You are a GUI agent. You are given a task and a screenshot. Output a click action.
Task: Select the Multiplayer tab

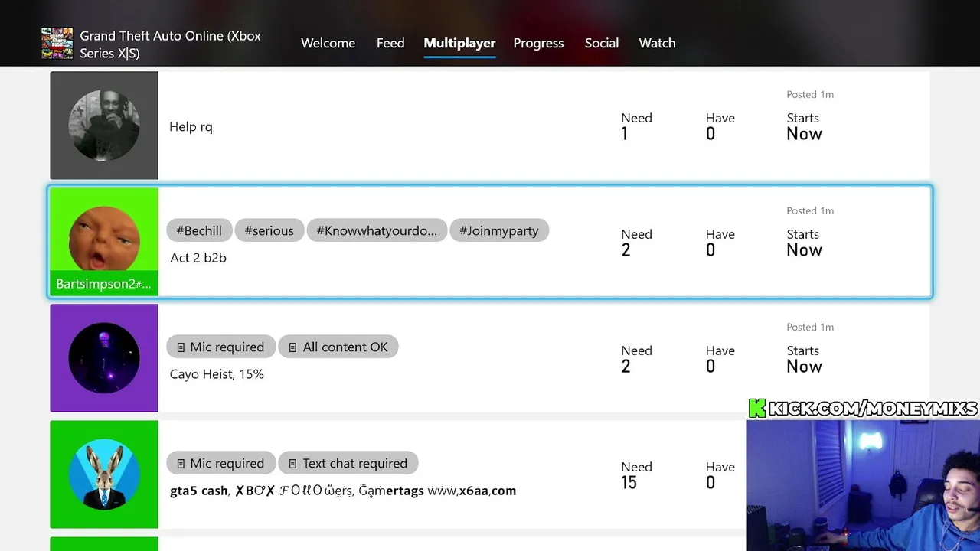click(x=459, y=43)
